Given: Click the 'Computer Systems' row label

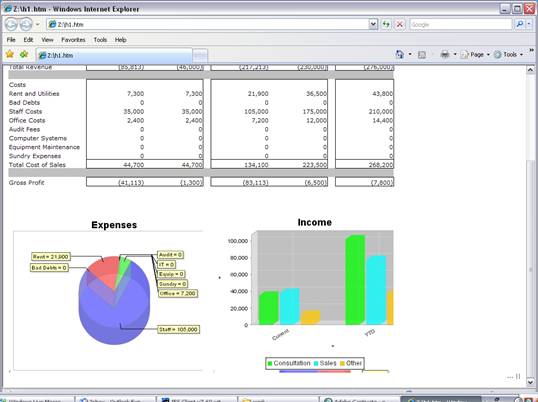Looking at the screenshot, I should pyautogui.click(x=38, y=138).
